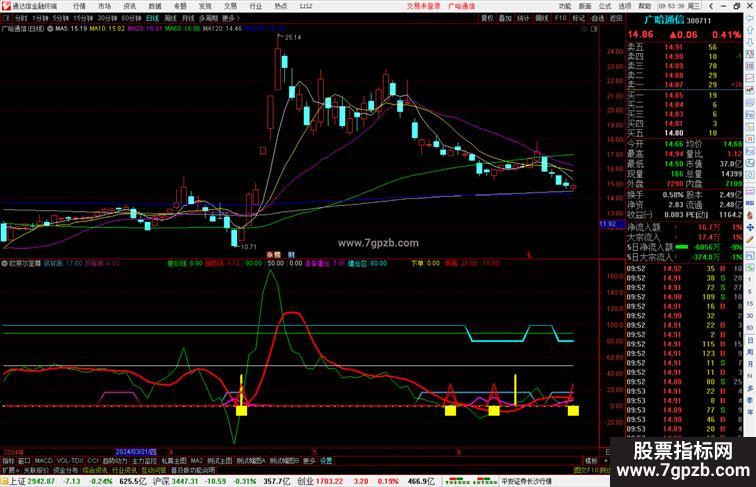The image size is (756, 487).
Task: Select the pencil drawing icon in sidebar
Action: 750,239
